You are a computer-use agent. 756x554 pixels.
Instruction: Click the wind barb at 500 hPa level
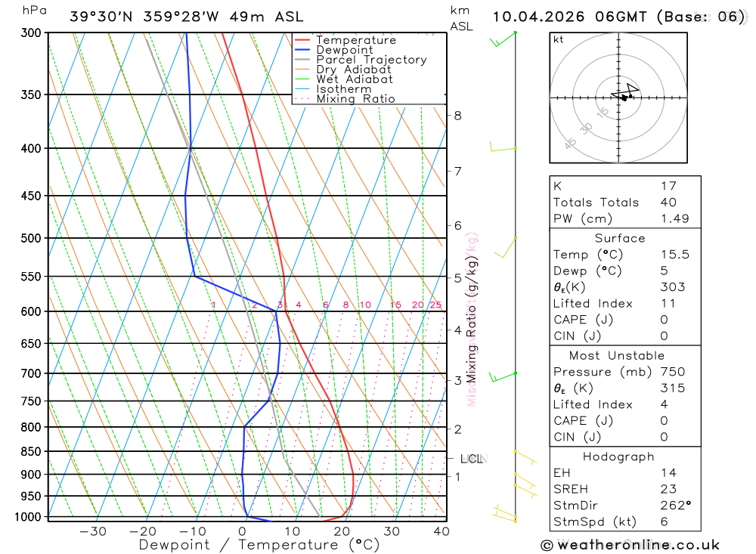(505, 247)
